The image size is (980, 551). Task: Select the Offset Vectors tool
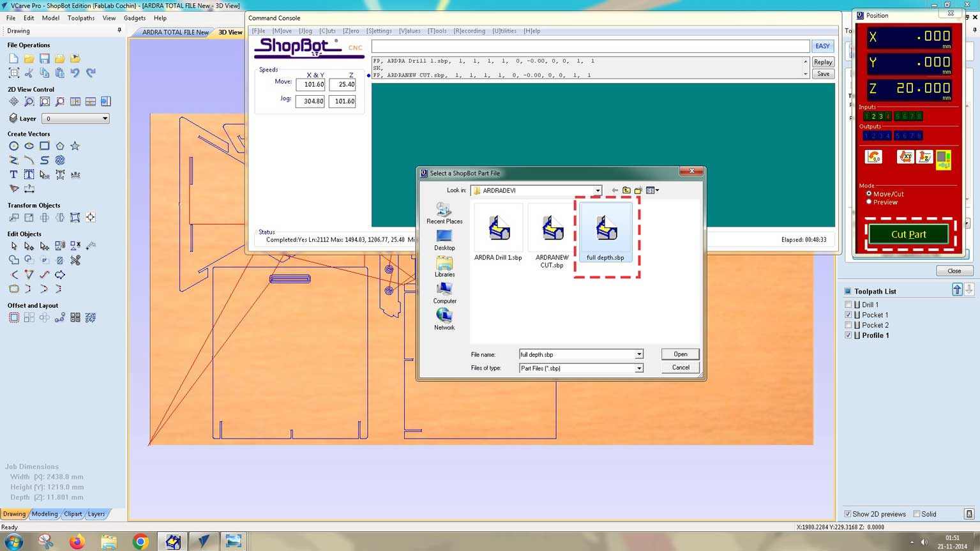(13, 317)
